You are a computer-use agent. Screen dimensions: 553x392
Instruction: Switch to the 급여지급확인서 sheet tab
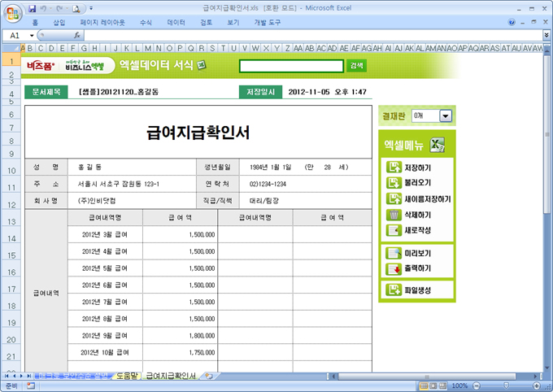[x=171, y=376]
